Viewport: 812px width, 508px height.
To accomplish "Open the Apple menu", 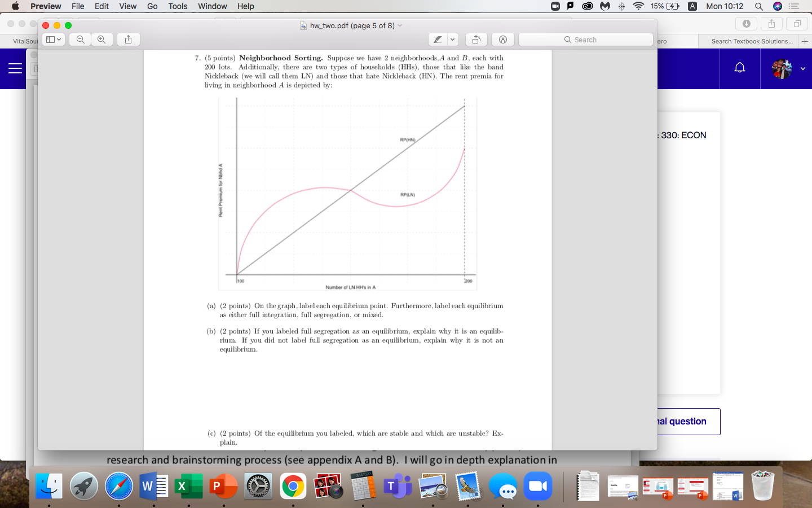I will (15, 6).
